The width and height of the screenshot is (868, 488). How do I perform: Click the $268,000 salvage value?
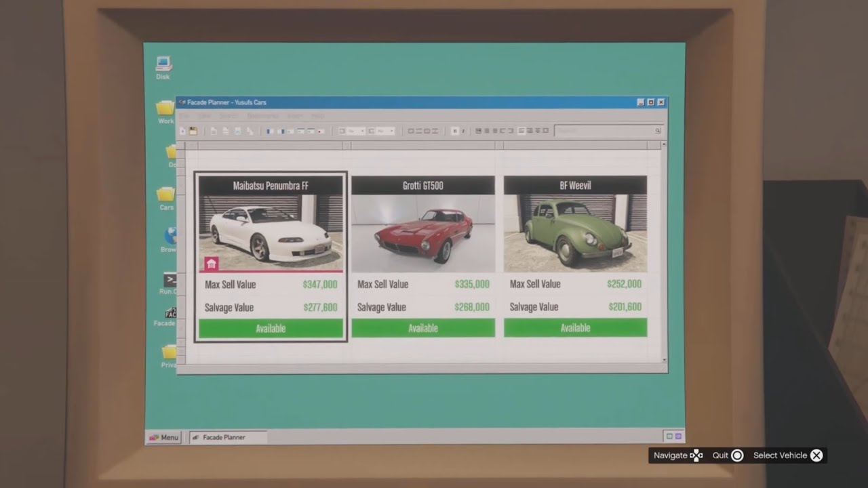[472, 307]
